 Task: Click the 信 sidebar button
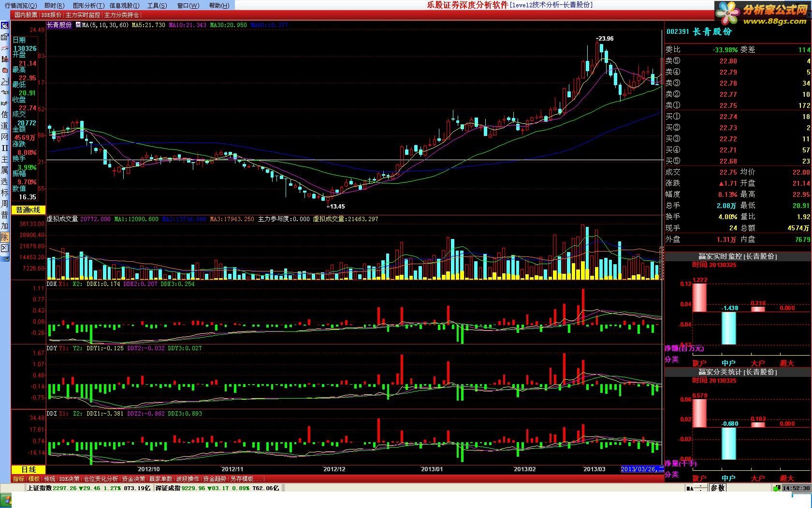click(4, 114)
